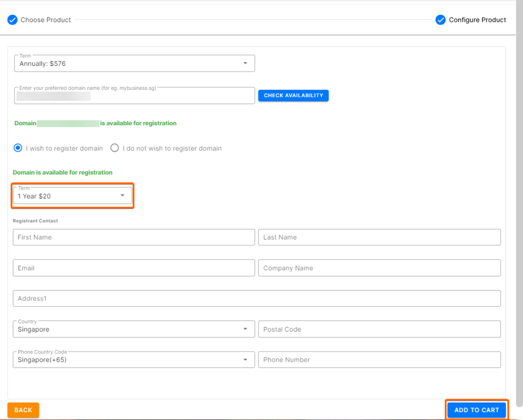The image size is (523, 420).
Task: Expand the '1 Year $20' domain term dropdown
Action: click(x=73, y=196)
